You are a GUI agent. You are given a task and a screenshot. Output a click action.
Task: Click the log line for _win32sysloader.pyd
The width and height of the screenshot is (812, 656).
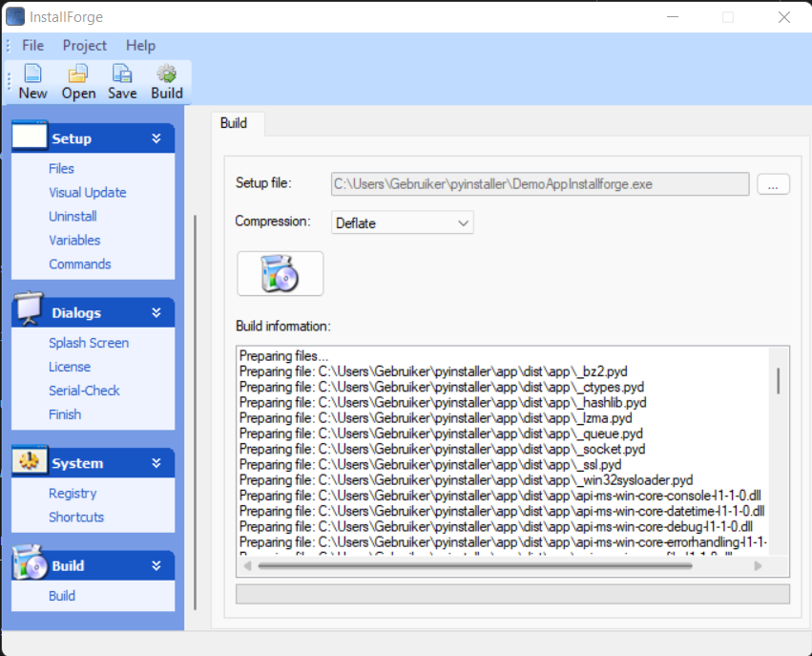(x=466, y=480)
